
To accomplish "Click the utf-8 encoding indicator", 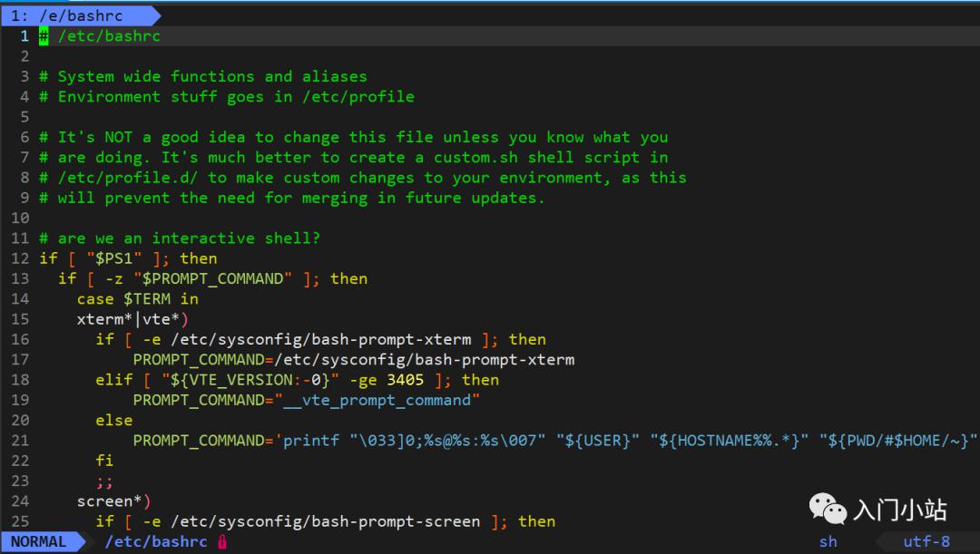I will pos(926,541).
